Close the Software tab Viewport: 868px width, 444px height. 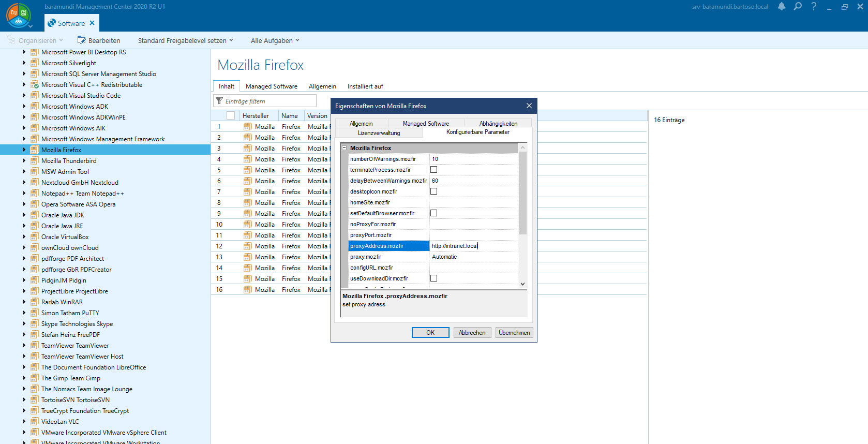92,23
